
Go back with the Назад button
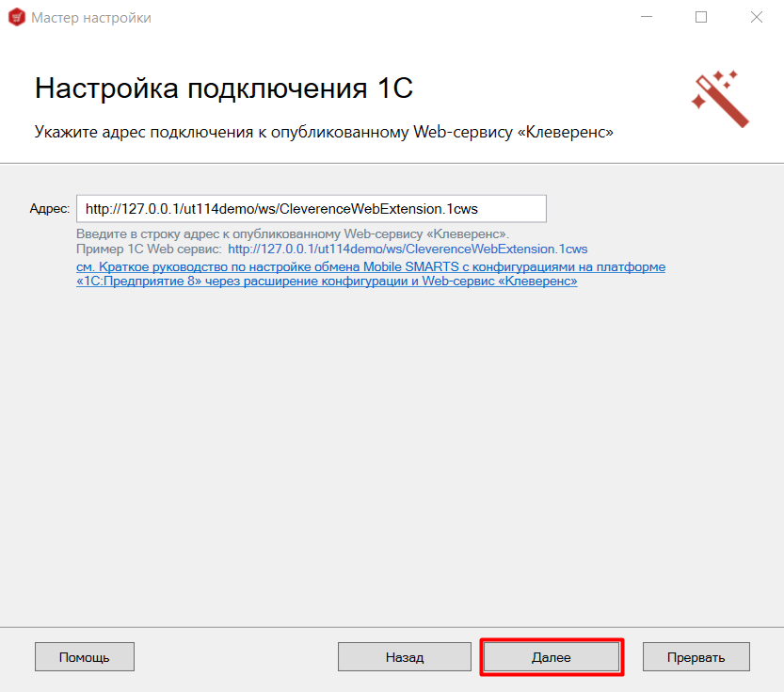point(404,657)
